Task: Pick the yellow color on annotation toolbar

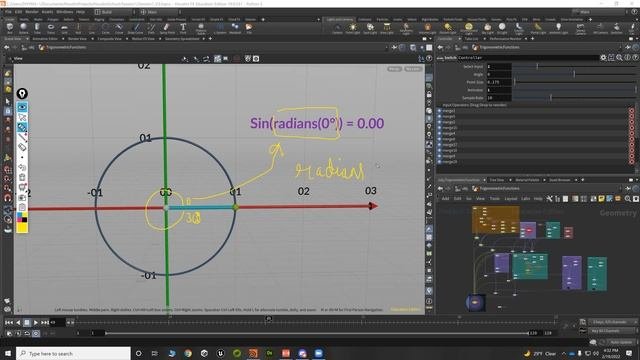Action: [22, 228]
